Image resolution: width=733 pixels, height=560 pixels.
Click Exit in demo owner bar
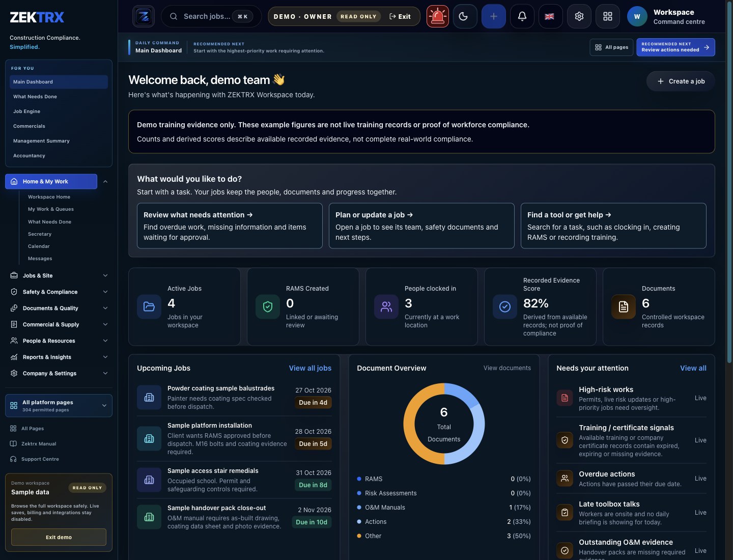(x=400, y=16)
